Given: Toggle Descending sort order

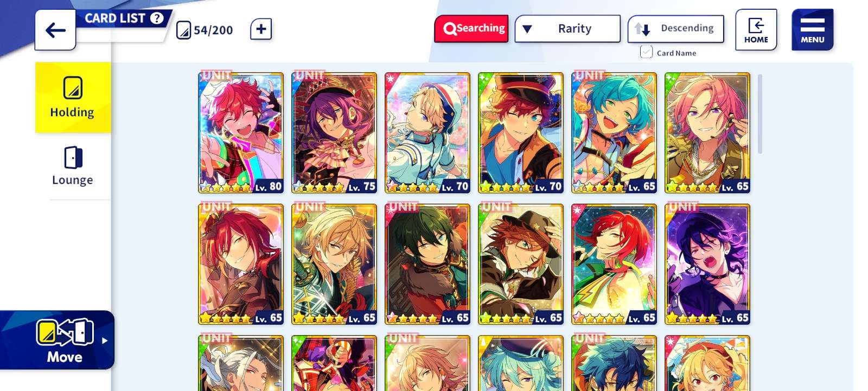Looking at the screenshot, I should coord(676,29).
